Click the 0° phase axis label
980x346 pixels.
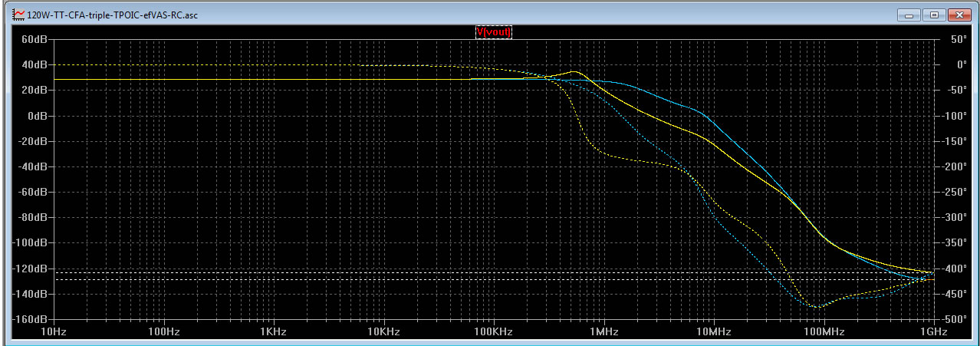tap(961, 64)
